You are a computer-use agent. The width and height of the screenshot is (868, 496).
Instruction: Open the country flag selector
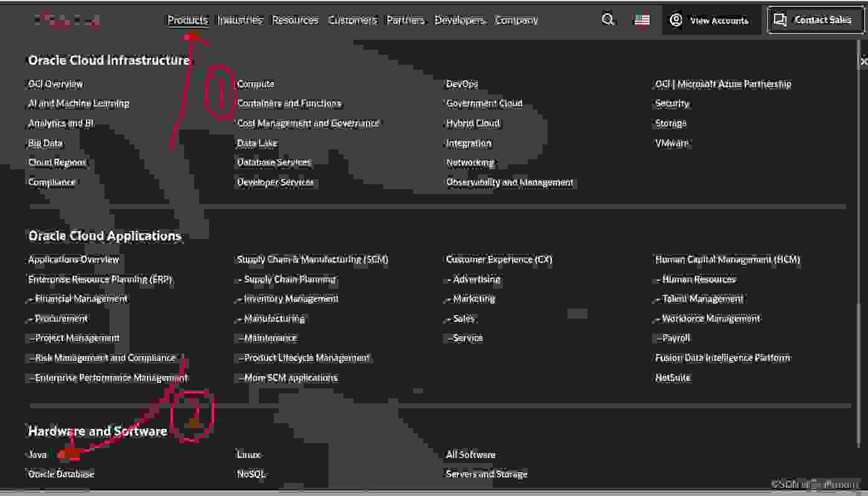click(x=642, y=20)
